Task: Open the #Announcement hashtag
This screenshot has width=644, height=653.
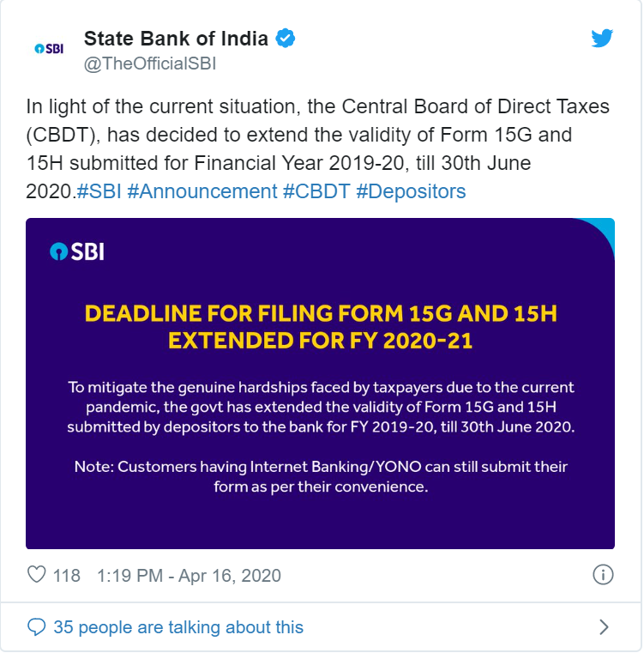Action: [x=202, y=191]
